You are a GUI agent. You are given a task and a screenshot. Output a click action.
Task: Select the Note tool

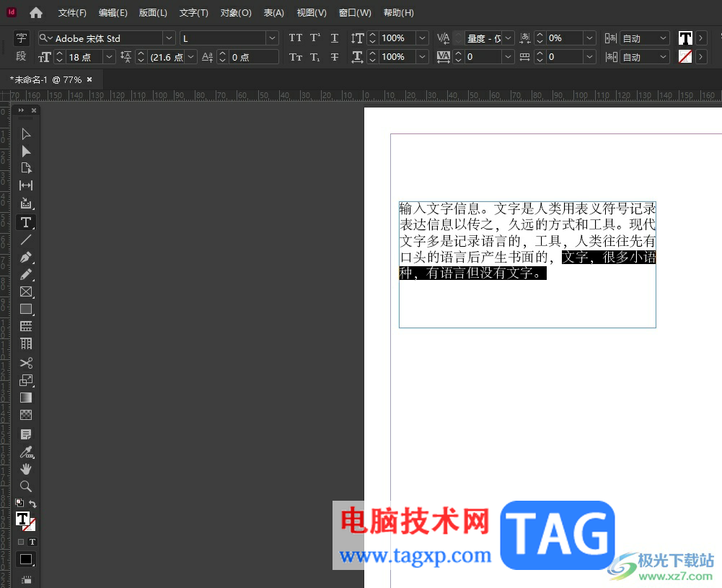[26, 434]
